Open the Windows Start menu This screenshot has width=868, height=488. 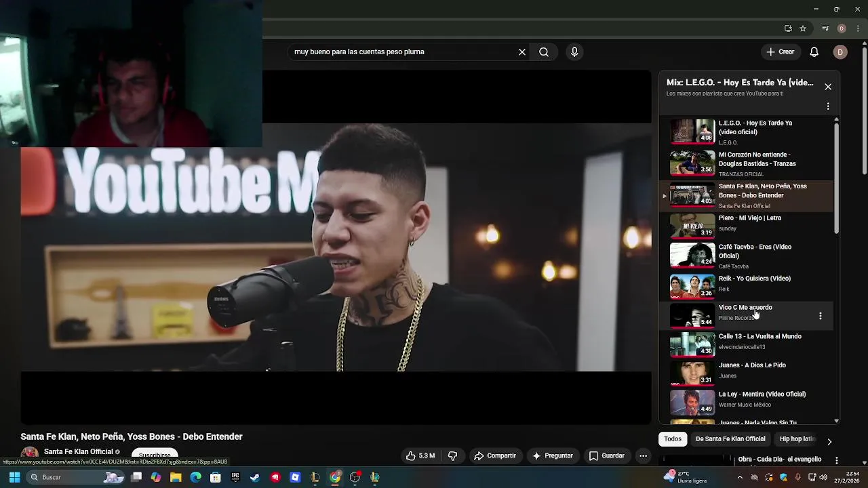tap(14, 477)
